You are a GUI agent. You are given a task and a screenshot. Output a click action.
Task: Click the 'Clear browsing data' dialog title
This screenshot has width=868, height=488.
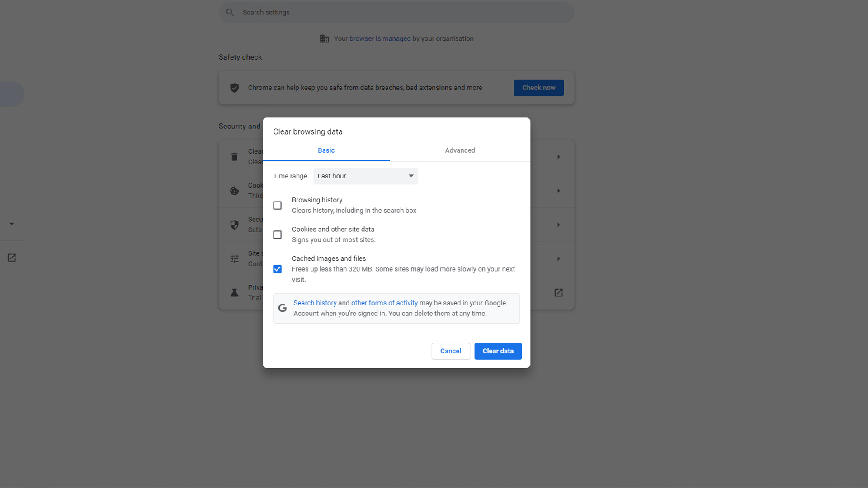tap(307, 131)
